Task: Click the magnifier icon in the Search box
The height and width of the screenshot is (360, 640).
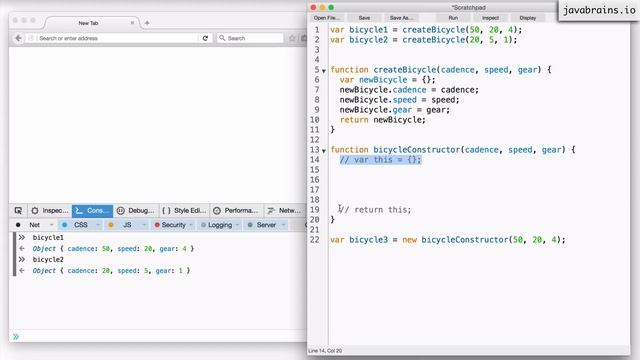Action: pos(222,38)
